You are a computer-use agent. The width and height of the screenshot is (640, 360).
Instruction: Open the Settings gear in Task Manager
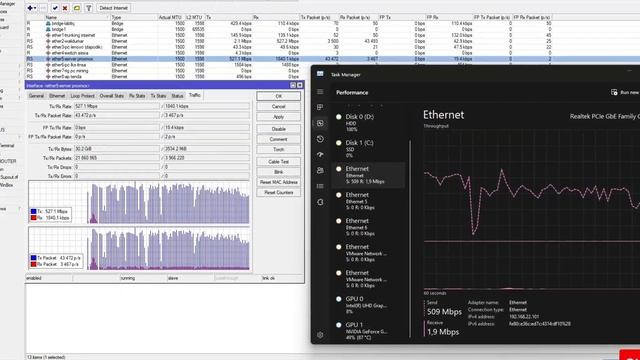[x=320, y=335]
